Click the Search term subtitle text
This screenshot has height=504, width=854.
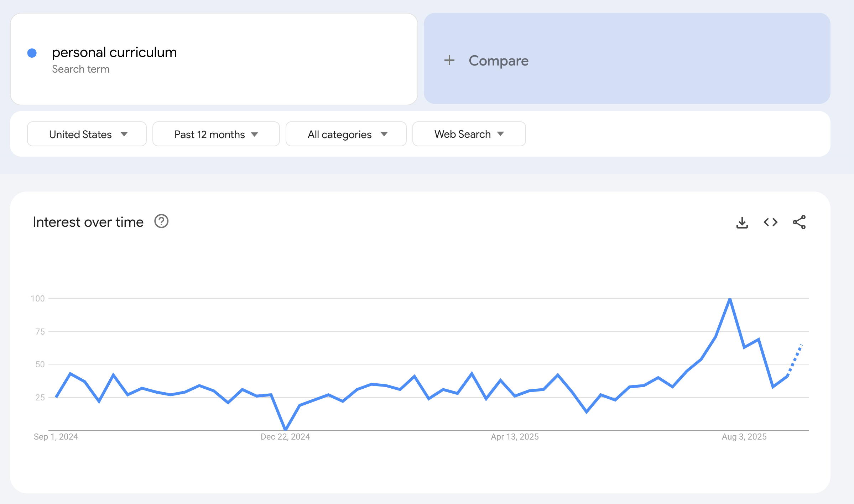(81, 69)
